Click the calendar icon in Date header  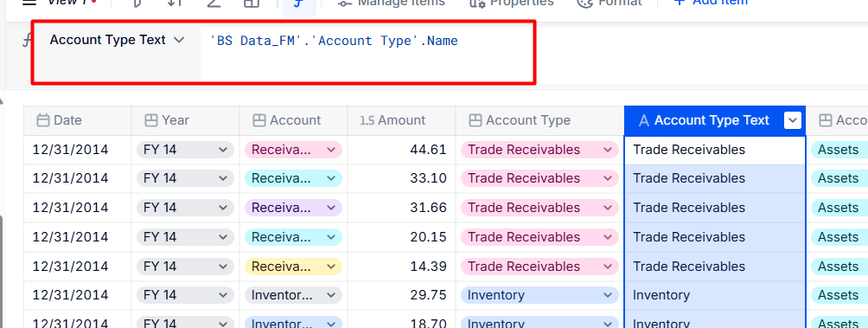[x=42, y=120]
